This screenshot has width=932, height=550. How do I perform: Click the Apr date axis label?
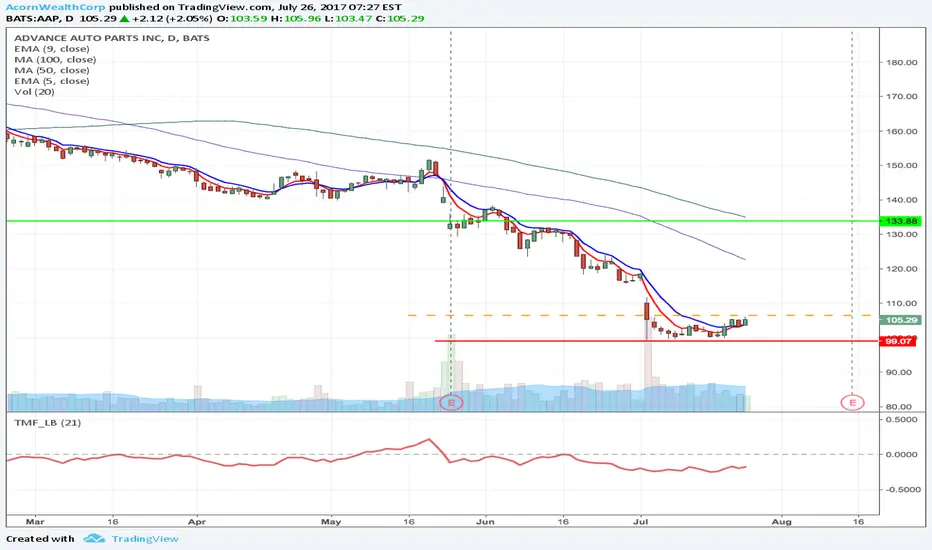coord(196,521)
